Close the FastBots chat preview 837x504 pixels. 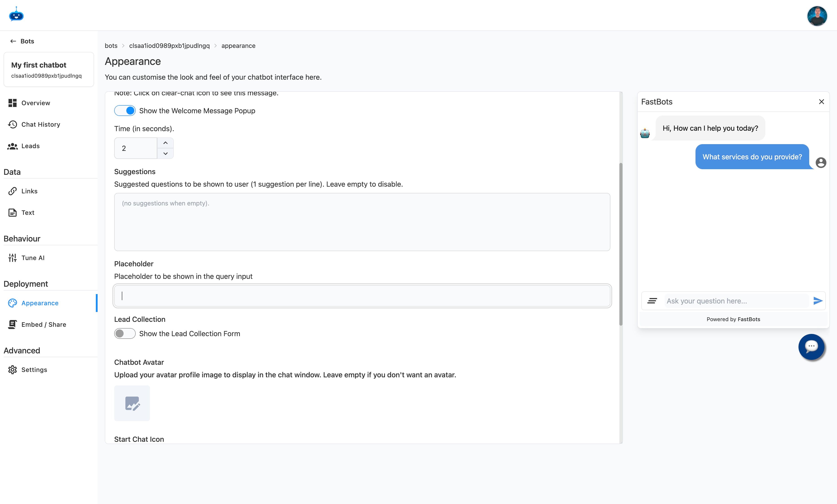(x=821, y=102)
